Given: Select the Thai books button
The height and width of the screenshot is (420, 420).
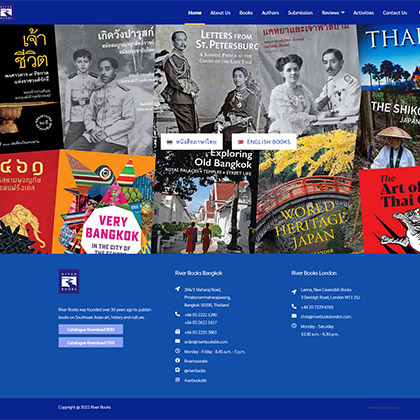Looking at the screenshot, I should [192, 142].
